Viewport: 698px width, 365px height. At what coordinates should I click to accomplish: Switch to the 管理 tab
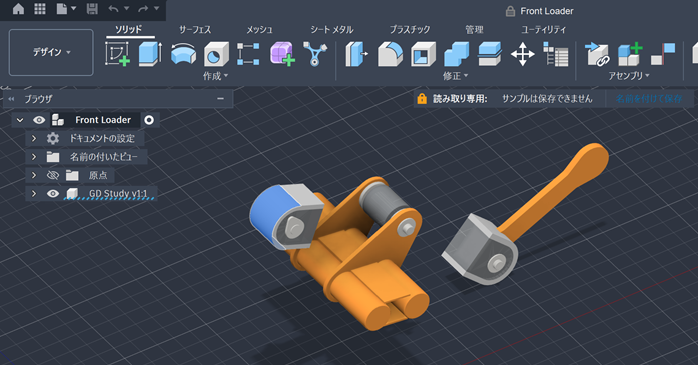tap(474, 29)
